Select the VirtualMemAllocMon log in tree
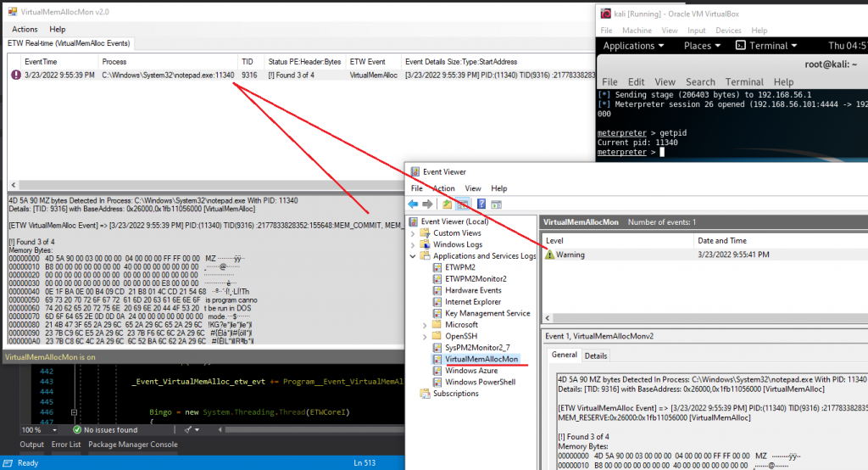 click(481, 359)
